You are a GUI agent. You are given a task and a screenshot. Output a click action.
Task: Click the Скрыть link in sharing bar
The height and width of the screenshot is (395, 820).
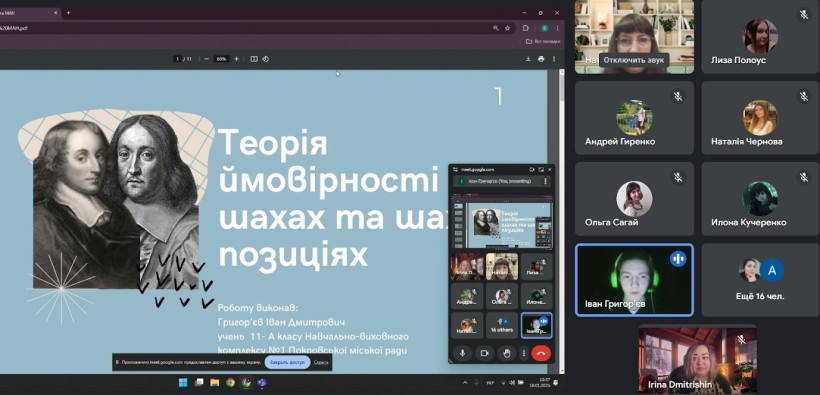click(321, 362)
